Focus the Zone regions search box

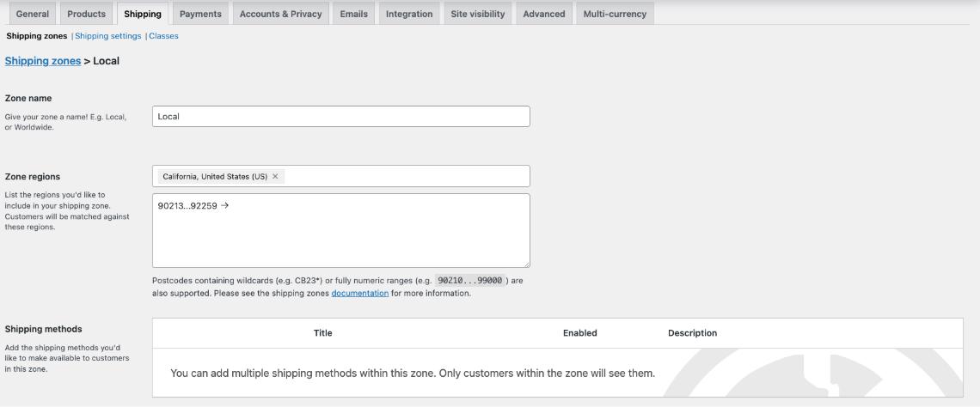(x=404, y=177)
